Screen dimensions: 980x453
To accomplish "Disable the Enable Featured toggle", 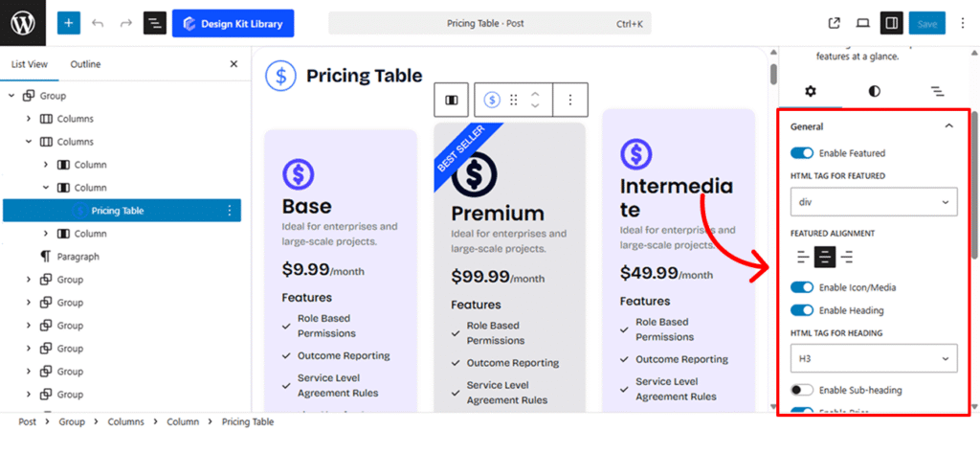I will coord(802,153).
